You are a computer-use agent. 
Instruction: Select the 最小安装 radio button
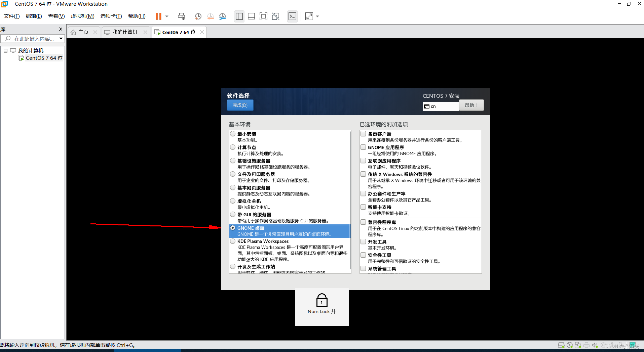(233, 134)
